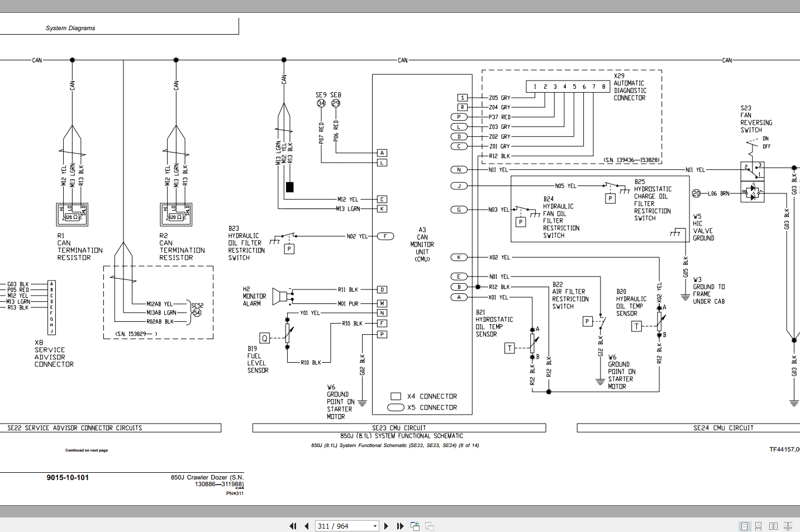Click the Continued on next page link
The width and height of the screenshot is (800, 532).
coord(87,450)
